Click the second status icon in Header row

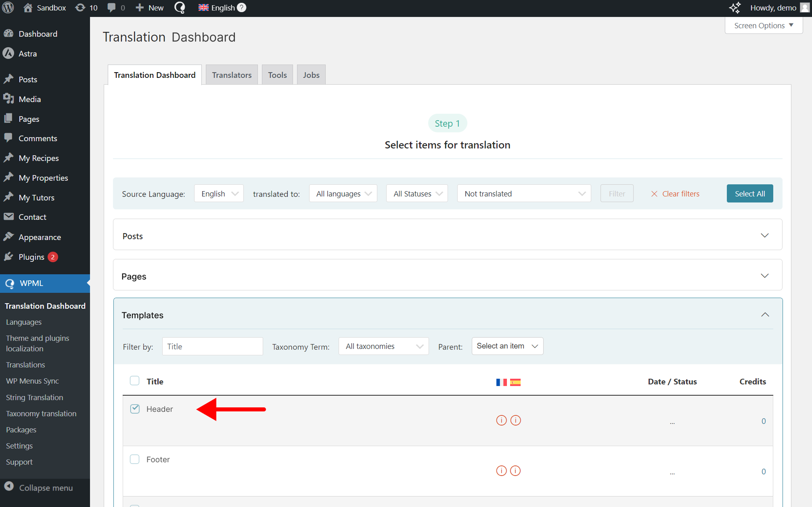pos(516,420)
